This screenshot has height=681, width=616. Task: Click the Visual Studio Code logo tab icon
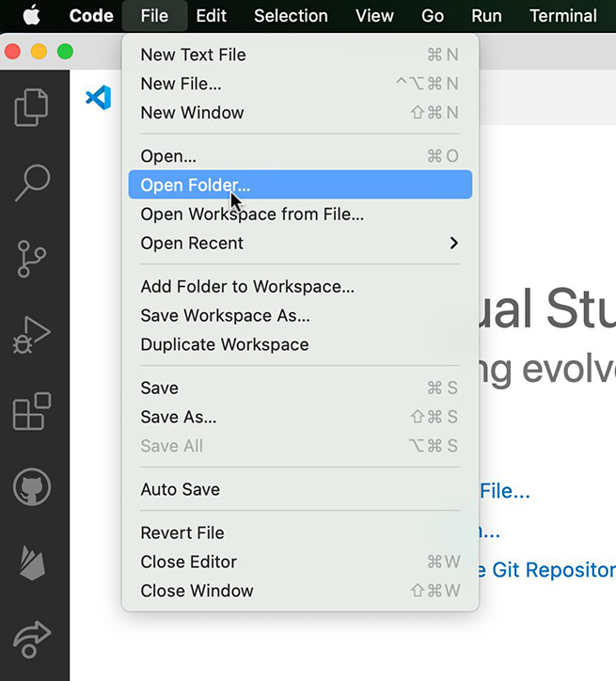pos(99,97)
